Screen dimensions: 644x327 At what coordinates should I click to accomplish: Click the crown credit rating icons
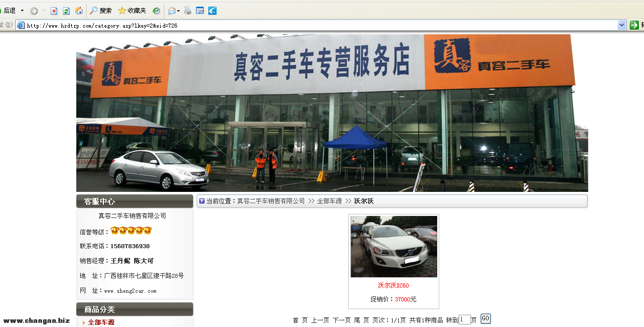[x=131, y=231]
